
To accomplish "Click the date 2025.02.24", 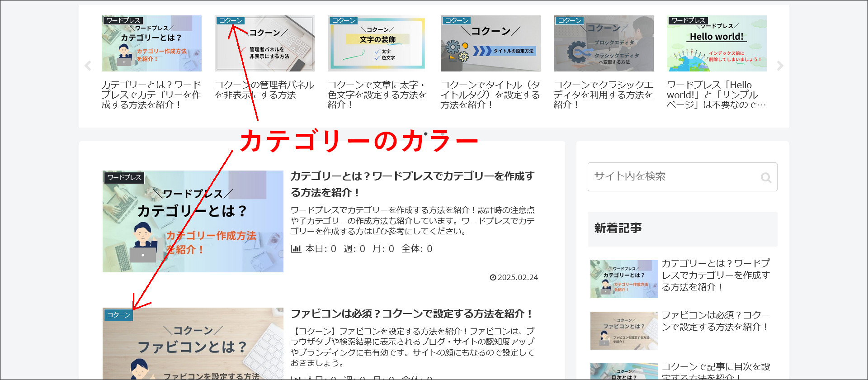I will pyautogui.click(x=518, y=277).
